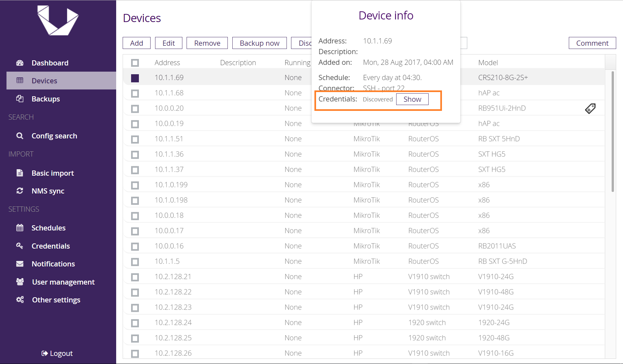Navigate to Schedules settings
This screenshot has height=364, width=623.
[x=61, y=228]
